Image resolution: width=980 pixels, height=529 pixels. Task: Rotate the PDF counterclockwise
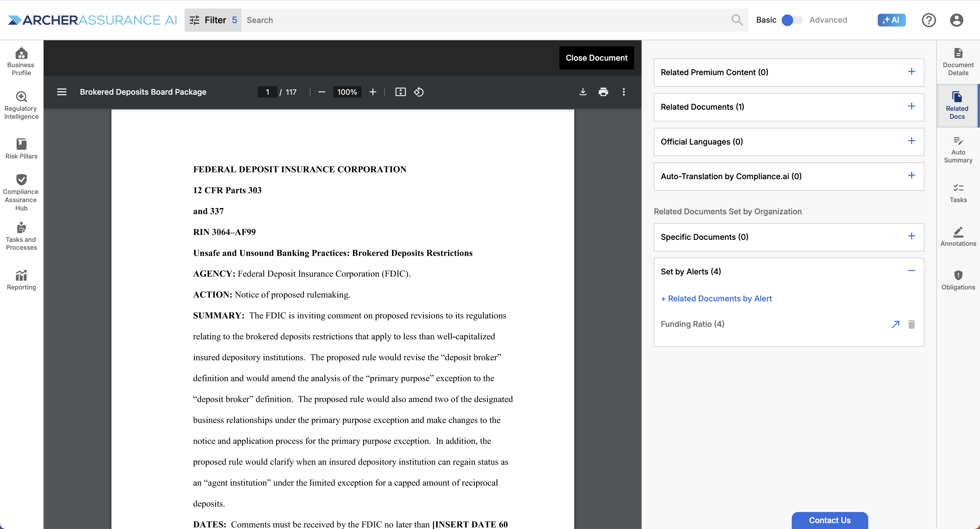click(x=419, y=92)
